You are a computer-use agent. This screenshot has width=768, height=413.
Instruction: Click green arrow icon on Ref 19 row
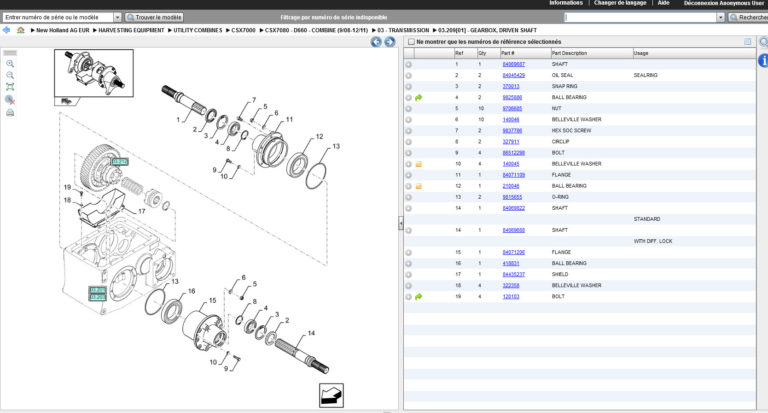coord(419,297)
